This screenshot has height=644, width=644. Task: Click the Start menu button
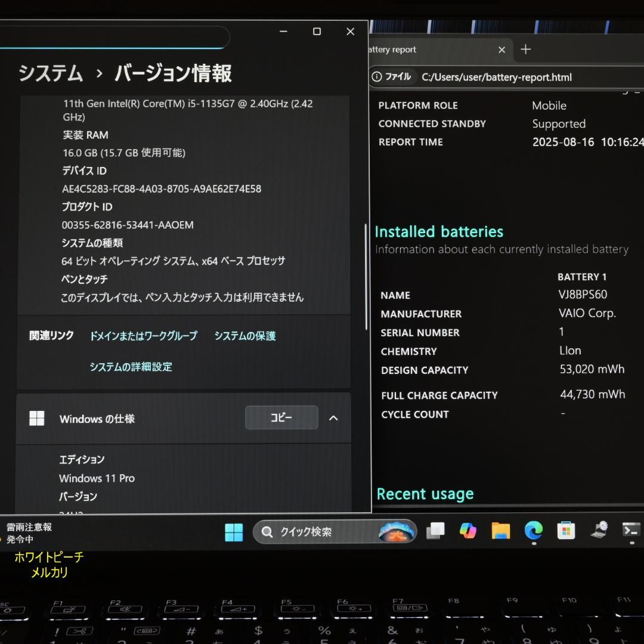coord(234,531)
